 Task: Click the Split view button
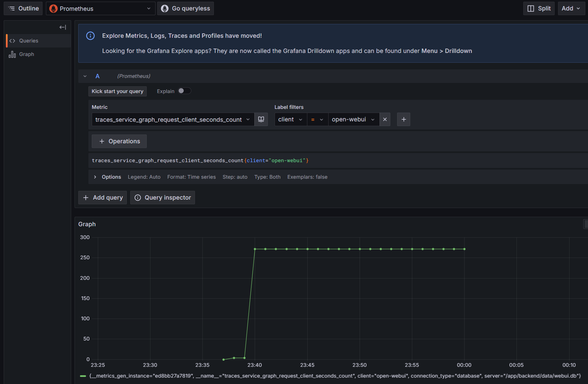tap(539, 8)
